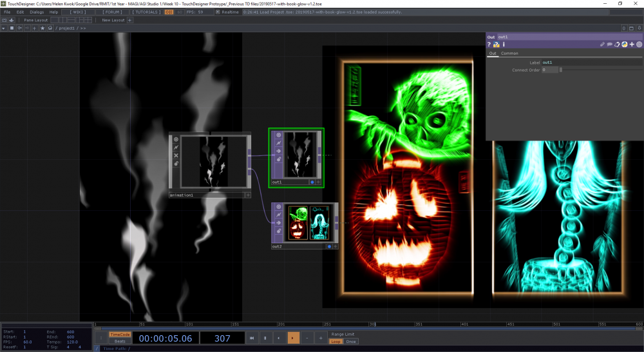Click the bypass icon on out1 node

278,142
